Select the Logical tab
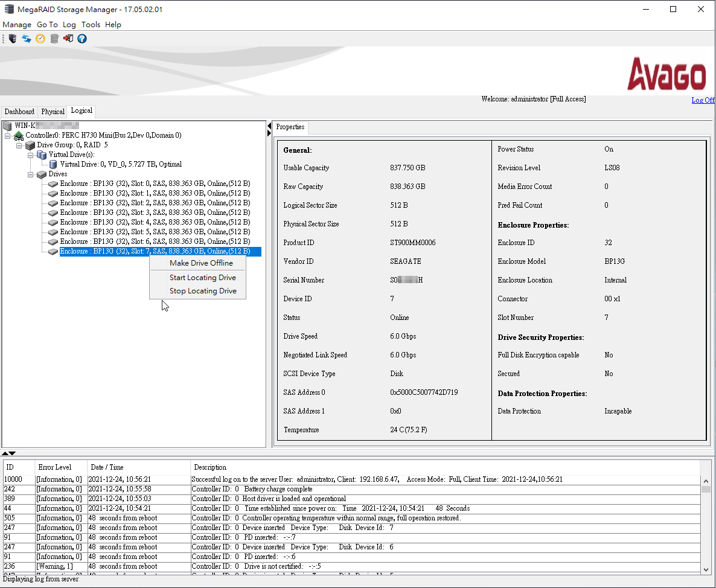 [82, 110]
